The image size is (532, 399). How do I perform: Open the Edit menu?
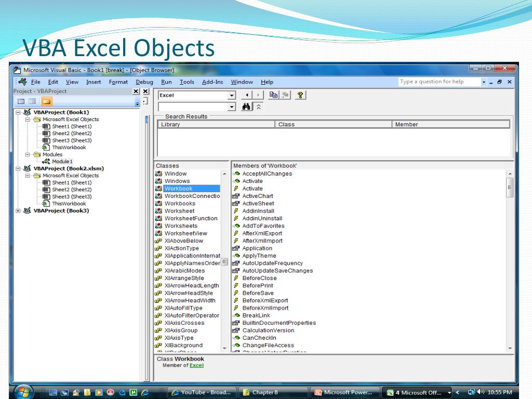pyautogui.click(x=53, y=82)
